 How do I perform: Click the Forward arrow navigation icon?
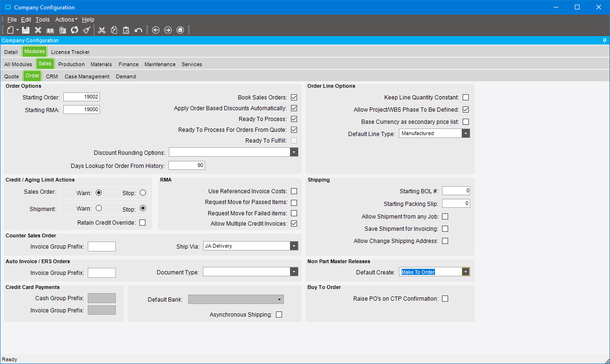pyautogui.click(x=168, y=30)
